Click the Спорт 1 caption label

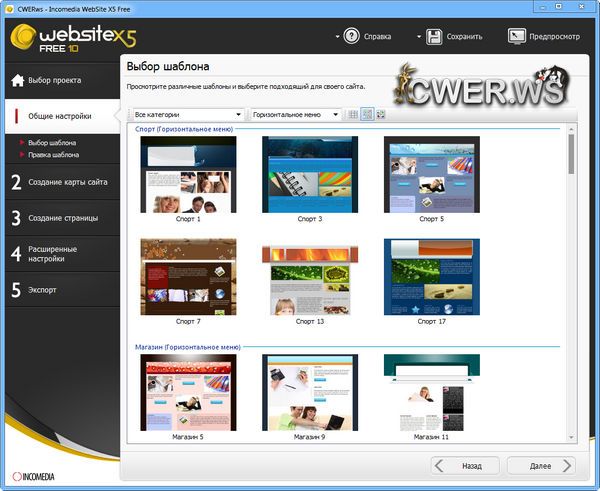188,219
